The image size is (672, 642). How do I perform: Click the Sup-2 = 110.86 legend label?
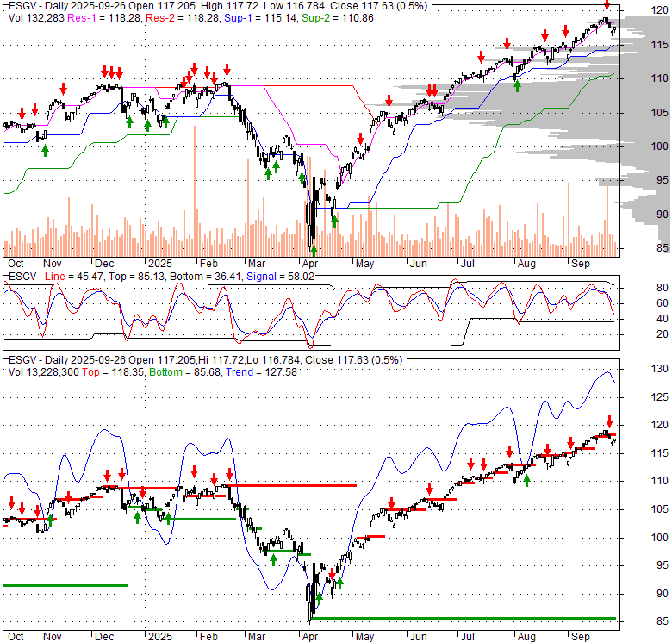pyautogui.click(x=338, y=18)
